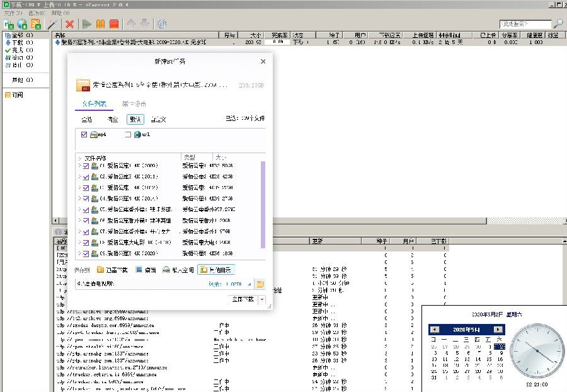Screen dimensions: 567x392
Task: Click the red Stop torrent icon
Action: pyautogui.click(x=114, y=24)
